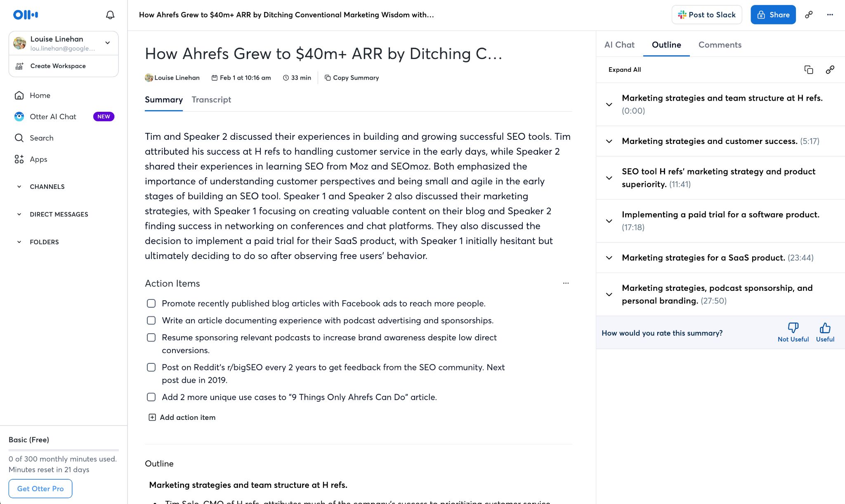Click the Useful rating link
845x504 pixels.
pyautogui.click(x=825, y=333)
